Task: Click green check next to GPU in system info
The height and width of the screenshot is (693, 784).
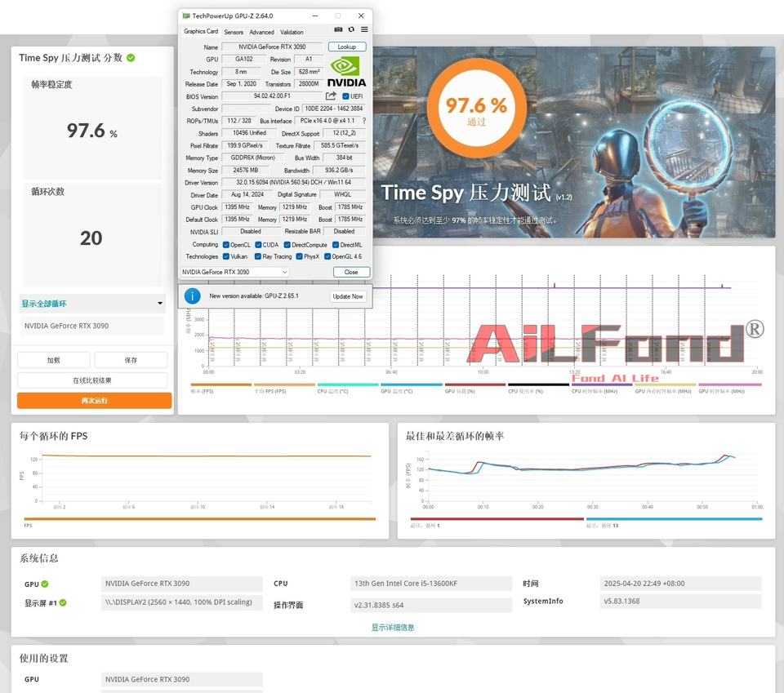Action: 45,584
